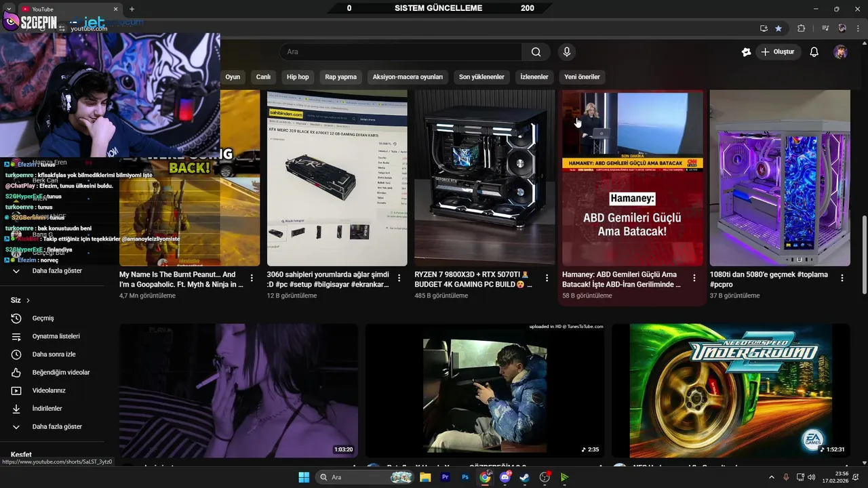The image size is (868, 488).
Task: Select the Oyun filter chip
Action: (233, 77)
